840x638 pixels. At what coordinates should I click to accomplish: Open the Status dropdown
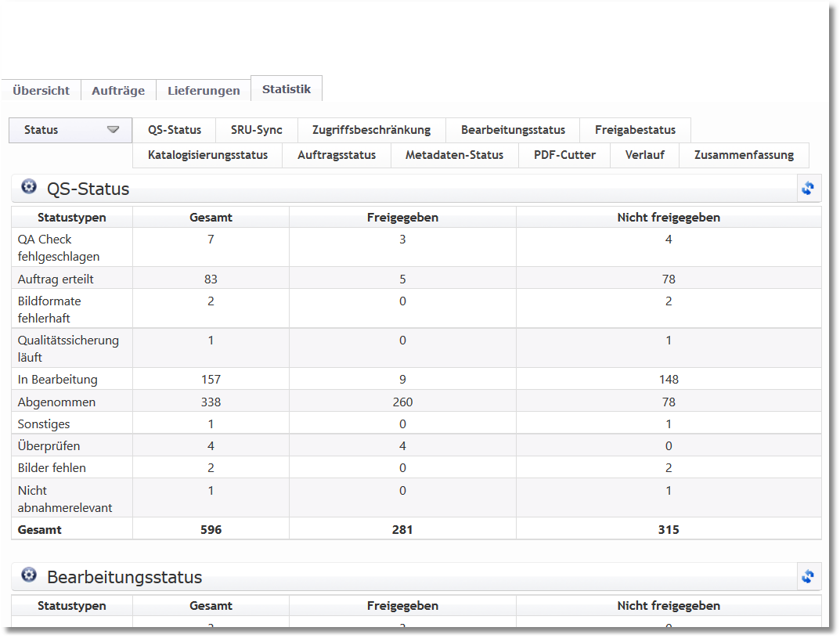coord(70,130)
